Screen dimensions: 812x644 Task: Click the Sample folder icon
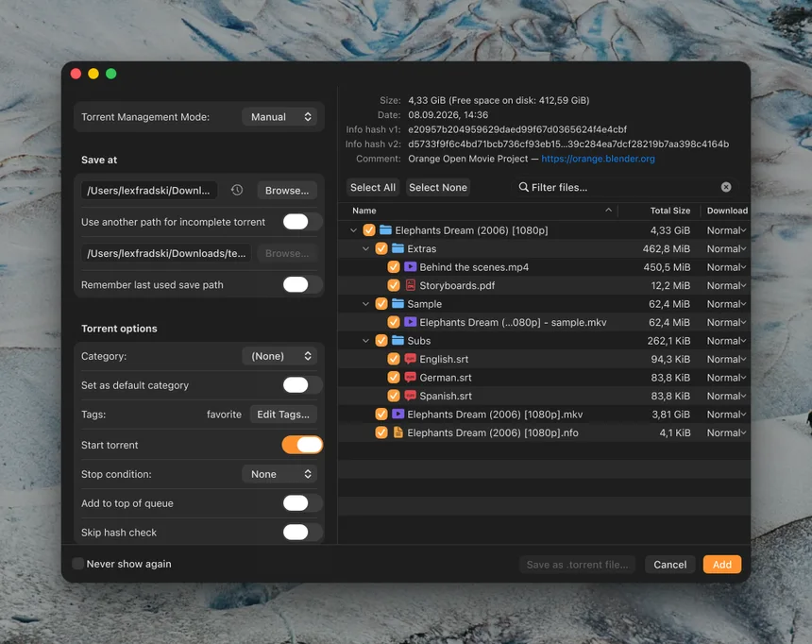click(398, 303)
